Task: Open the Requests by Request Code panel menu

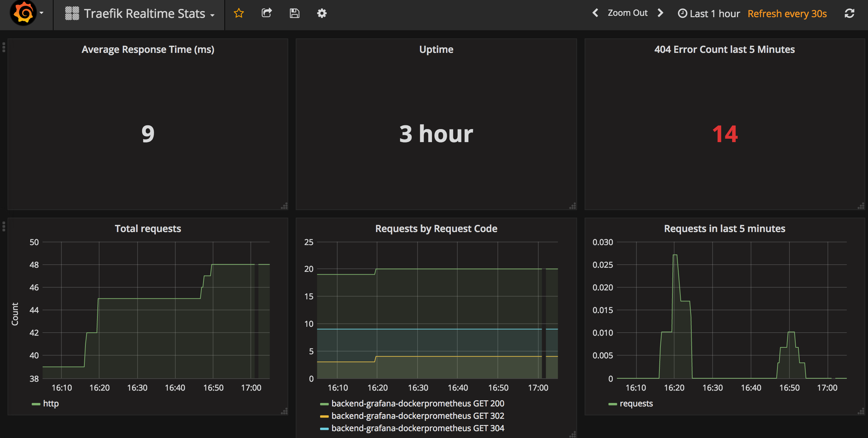Action: (x=436, y=228)
